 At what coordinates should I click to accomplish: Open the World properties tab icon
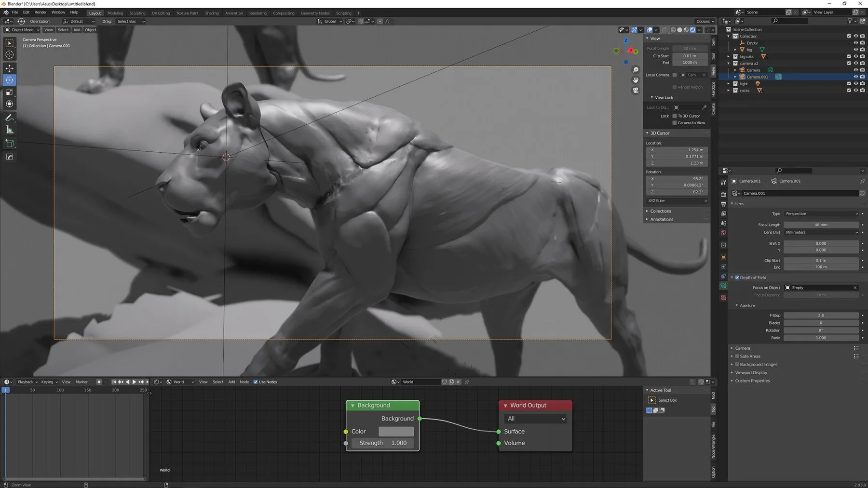click(x=723, y=233)
